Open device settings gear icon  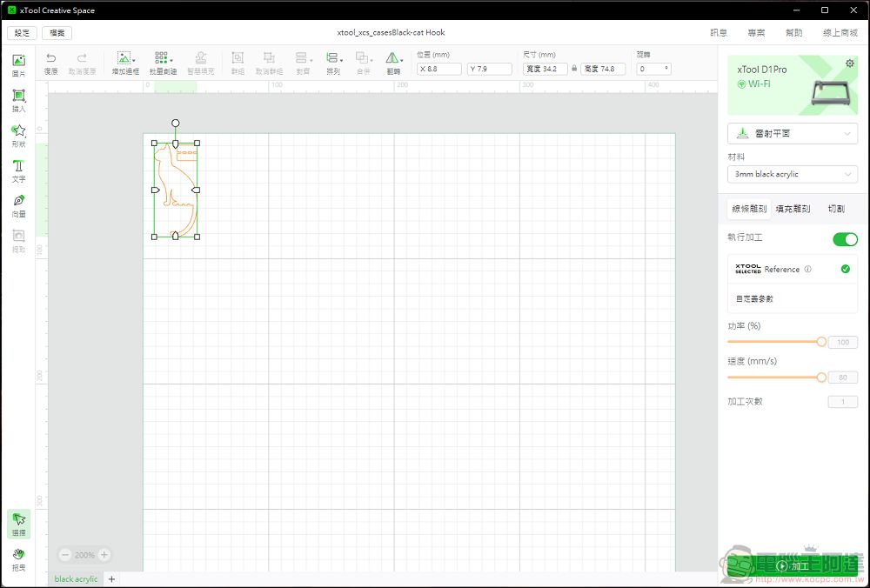click(849, 63)
